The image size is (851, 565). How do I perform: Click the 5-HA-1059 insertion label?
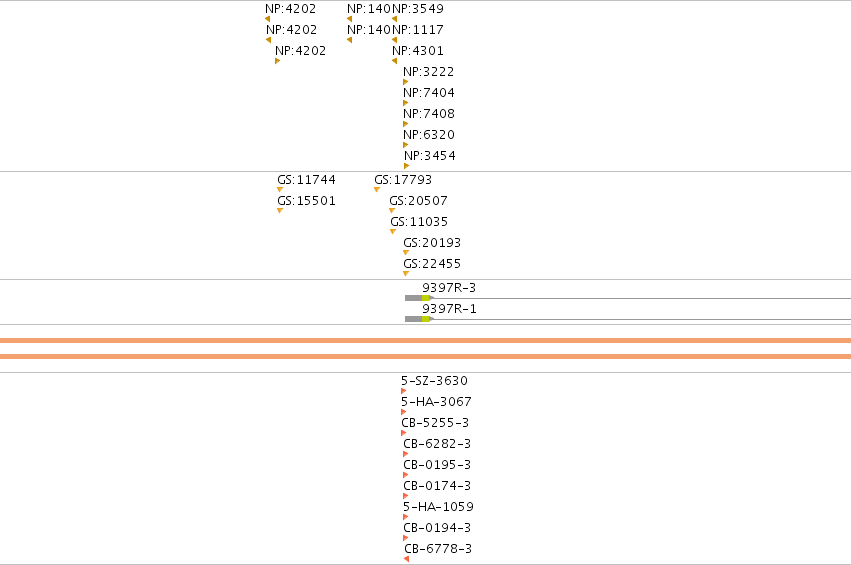438,507
